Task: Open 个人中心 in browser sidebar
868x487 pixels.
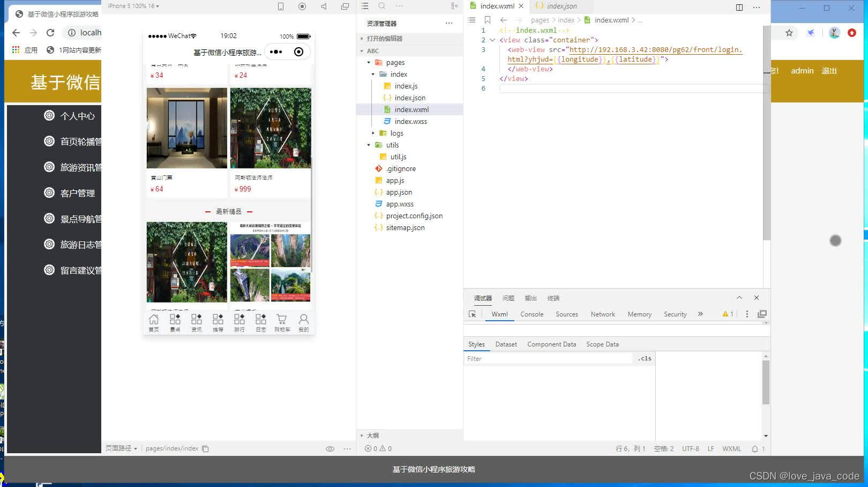Action: click(78, 116)
